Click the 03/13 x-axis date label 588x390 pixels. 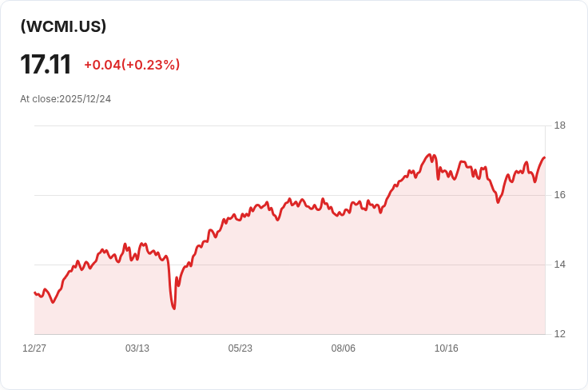click(x=137, y=348)
